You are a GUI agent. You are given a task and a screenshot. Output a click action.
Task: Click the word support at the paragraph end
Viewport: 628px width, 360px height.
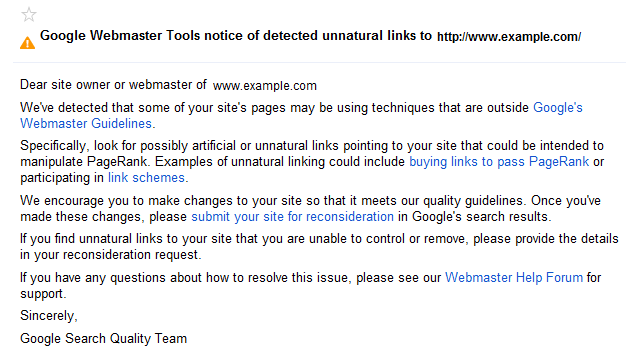point(42,294)
